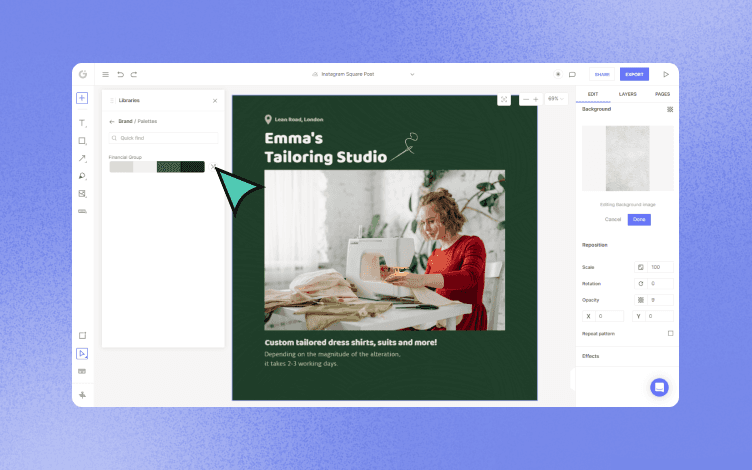This screenshot has height=470, width=752.
Task: Open the comments speech bubble icon
Action: coord(572,74)
